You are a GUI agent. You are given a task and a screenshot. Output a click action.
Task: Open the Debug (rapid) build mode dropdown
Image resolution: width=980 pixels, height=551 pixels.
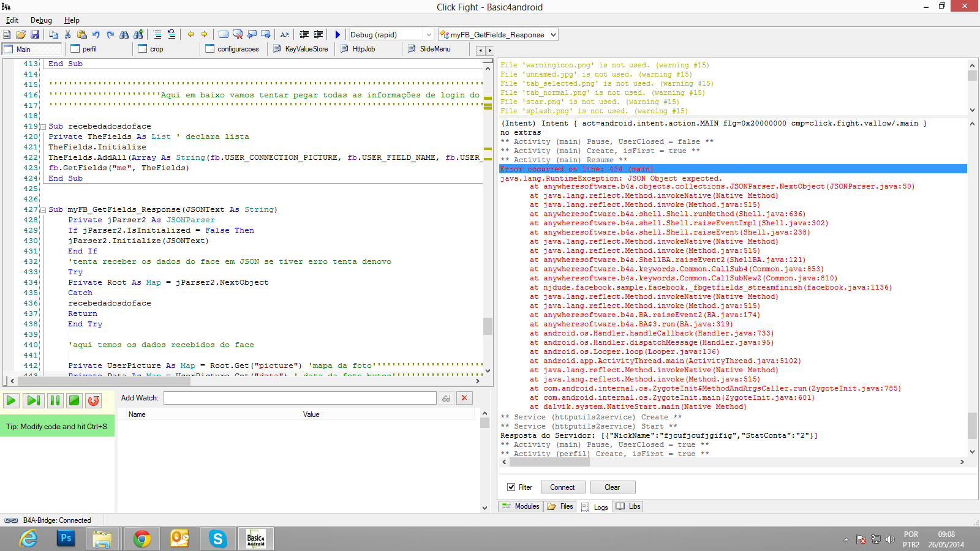coord(428,35)
